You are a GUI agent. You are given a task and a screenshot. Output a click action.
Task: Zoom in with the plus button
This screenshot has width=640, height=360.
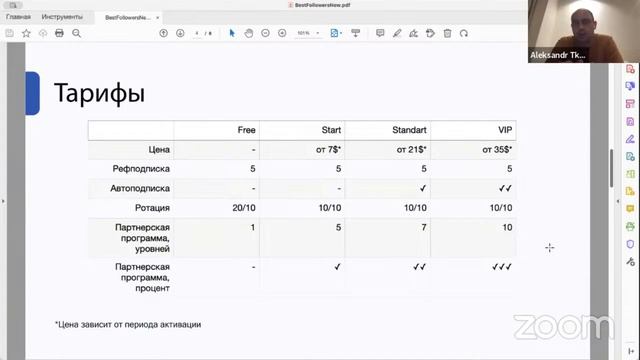pyautogui.click(x=282, y=33)
